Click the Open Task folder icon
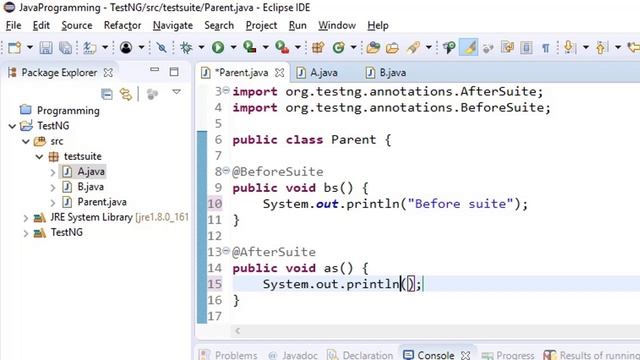Image resolution: width=640 pixels, height=360 pixels. tap(392, 48)
